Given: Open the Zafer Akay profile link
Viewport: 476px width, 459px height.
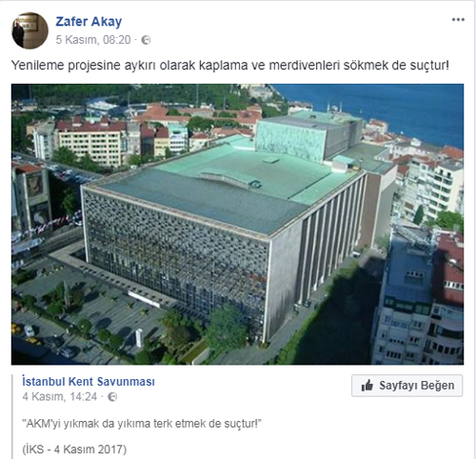Looking at the screenshot, I should click(x=89, y=22).
